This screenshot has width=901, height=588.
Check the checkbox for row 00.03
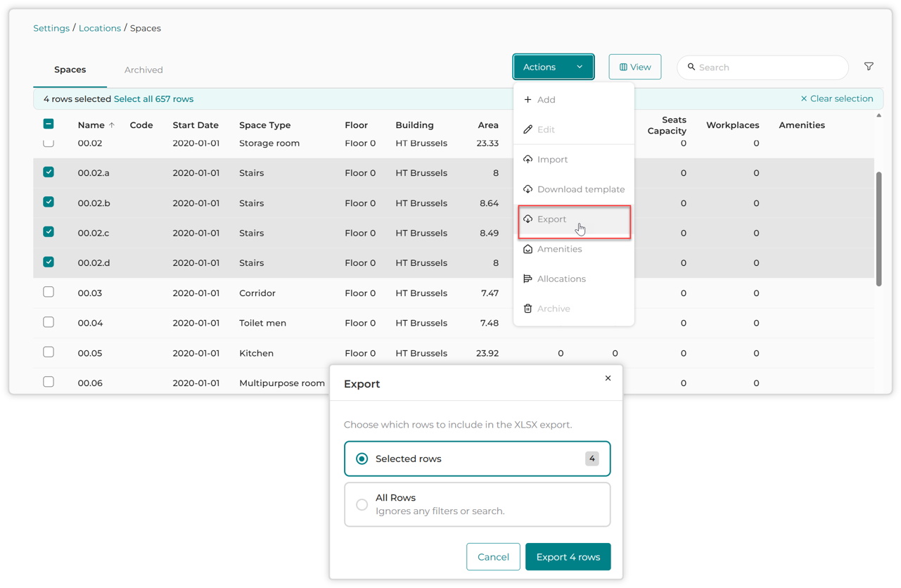point(49,292)
